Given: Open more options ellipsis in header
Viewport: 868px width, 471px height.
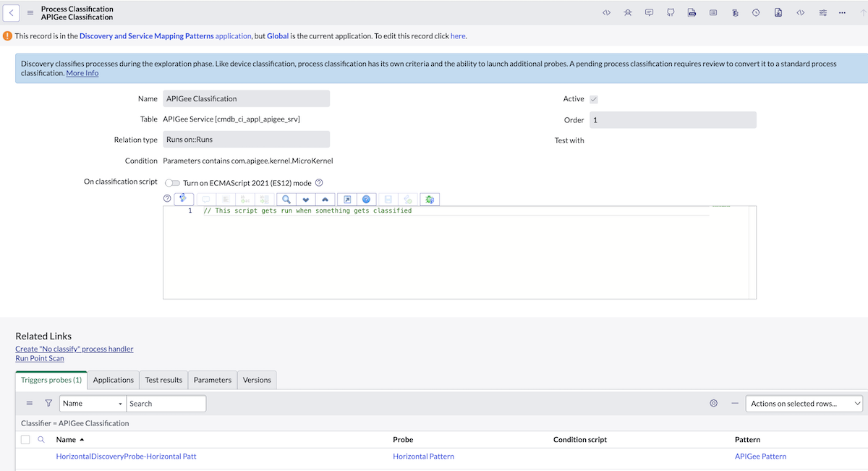Looking at the screenshot, I should pos(842,12).
